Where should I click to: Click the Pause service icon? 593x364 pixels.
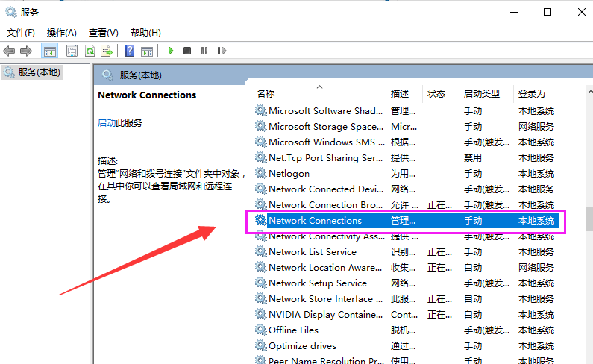tap(204, 51)
